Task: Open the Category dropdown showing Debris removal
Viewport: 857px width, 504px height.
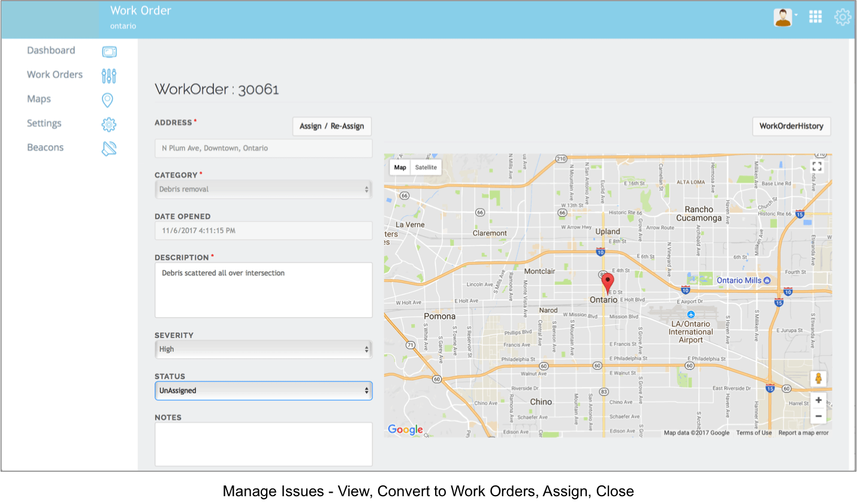Action: tap(263, 189)
